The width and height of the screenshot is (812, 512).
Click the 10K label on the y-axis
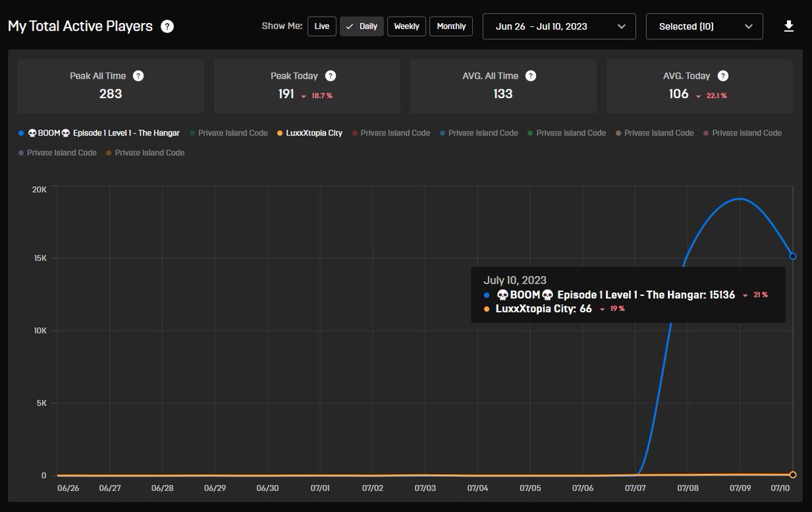click(x=39, y=330)
